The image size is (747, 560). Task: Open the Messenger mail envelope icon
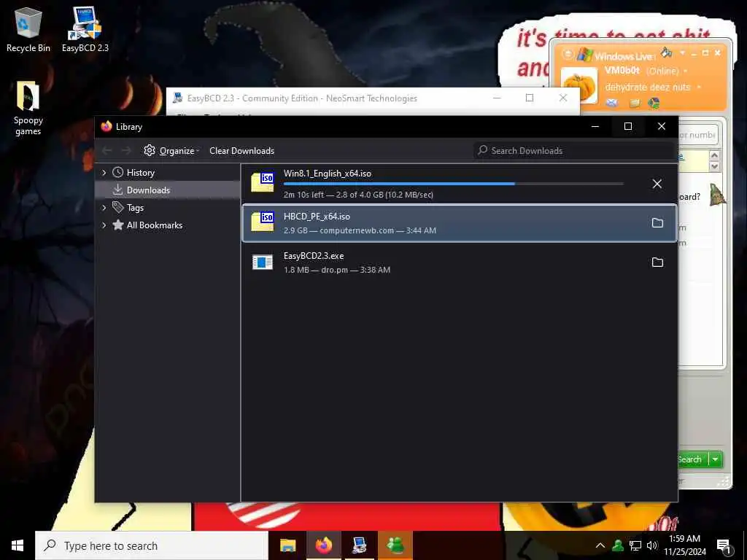point(612,102)
